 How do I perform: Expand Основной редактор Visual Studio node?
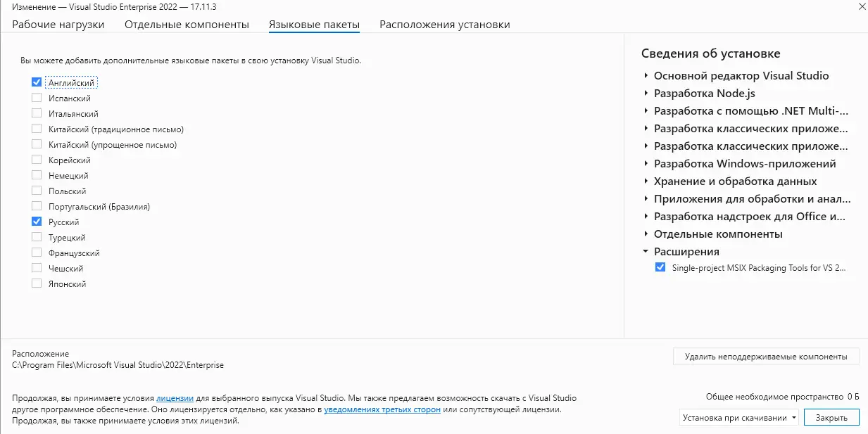645,75
